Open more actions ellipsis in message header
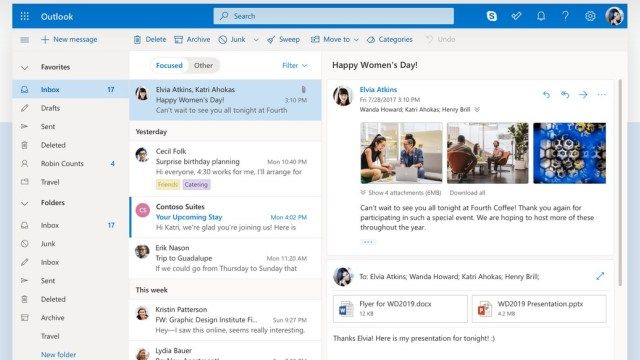This screenshot has width=640, height=360. (x=601, y=95)
